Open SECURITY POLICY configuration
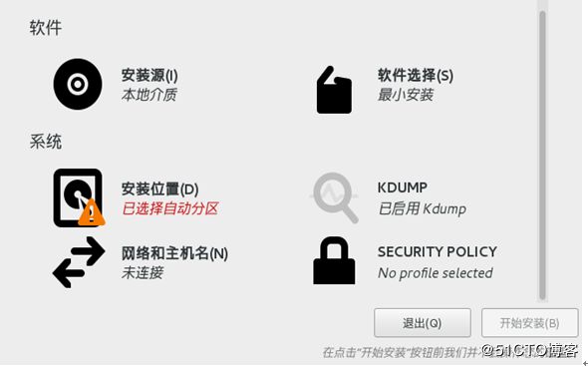 tap(438, 251)
